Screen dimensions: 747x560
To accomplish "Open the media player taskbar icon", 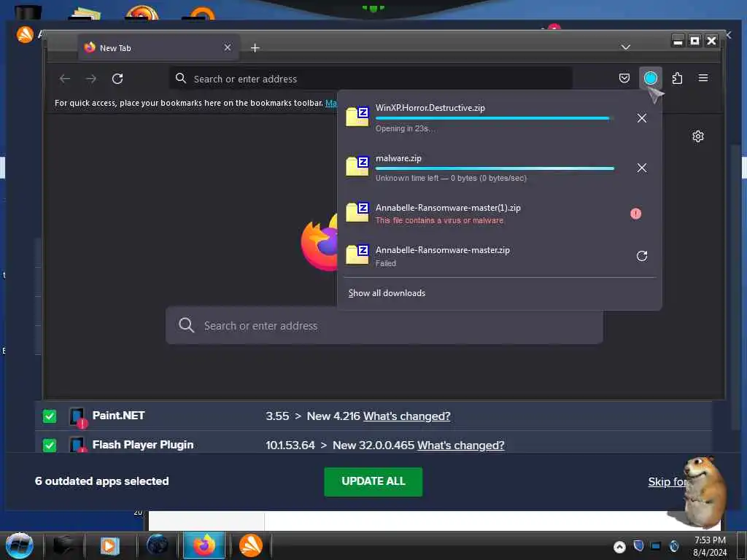I will pos(109,545).
